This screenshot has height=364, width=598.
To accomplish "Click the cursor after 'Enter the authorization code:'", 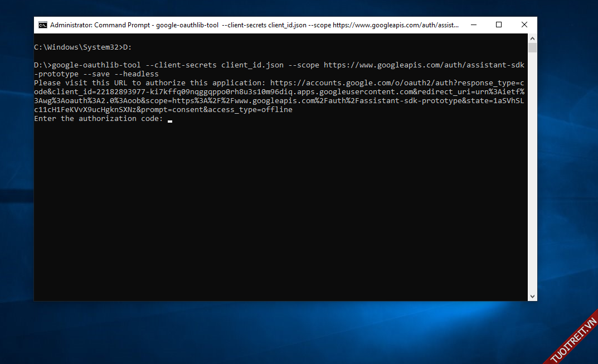I will pos(170,119).
